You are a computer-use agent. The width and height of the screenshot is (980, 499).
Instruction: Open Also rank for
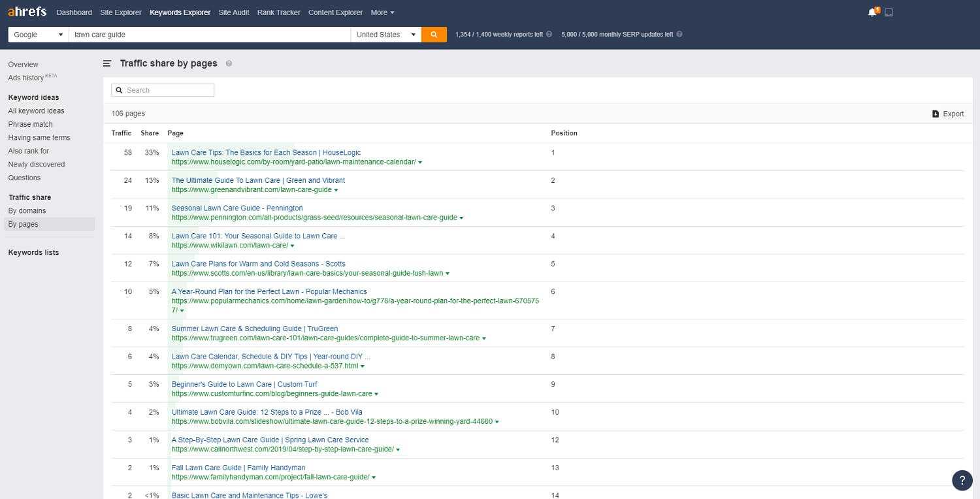click(29, 151)
